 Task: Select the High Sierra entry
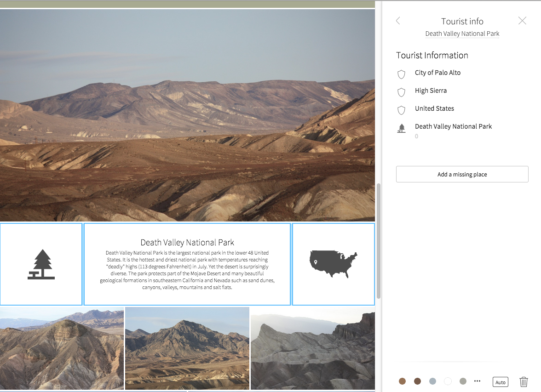(x=431, y=91)
